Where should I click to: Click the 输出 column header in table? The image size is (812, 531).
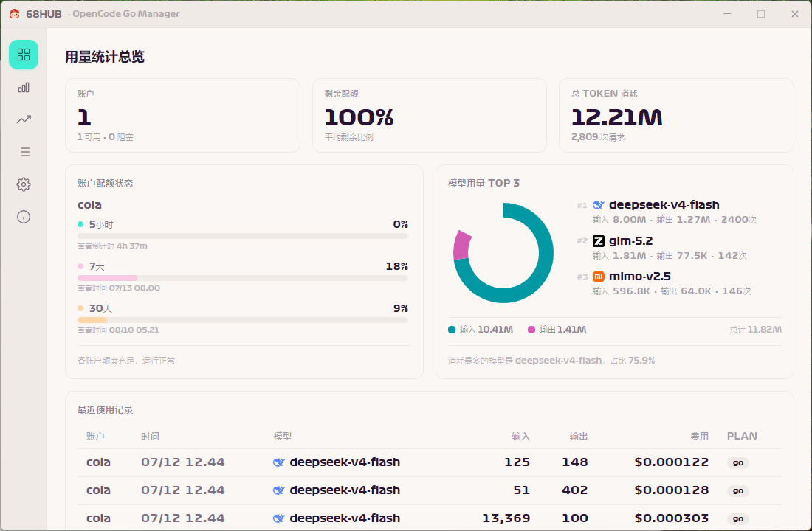pyautogui.click(x=579, y=437)
